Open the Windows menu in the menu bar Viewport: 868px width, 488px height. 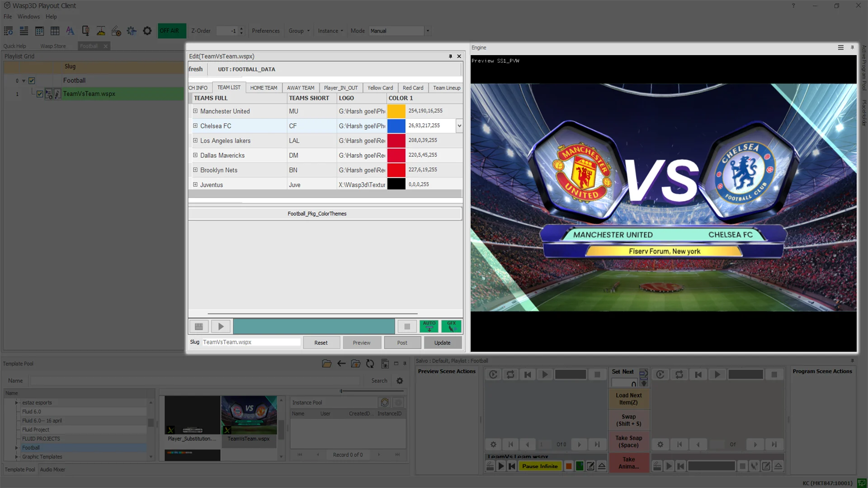click(28, 17)
